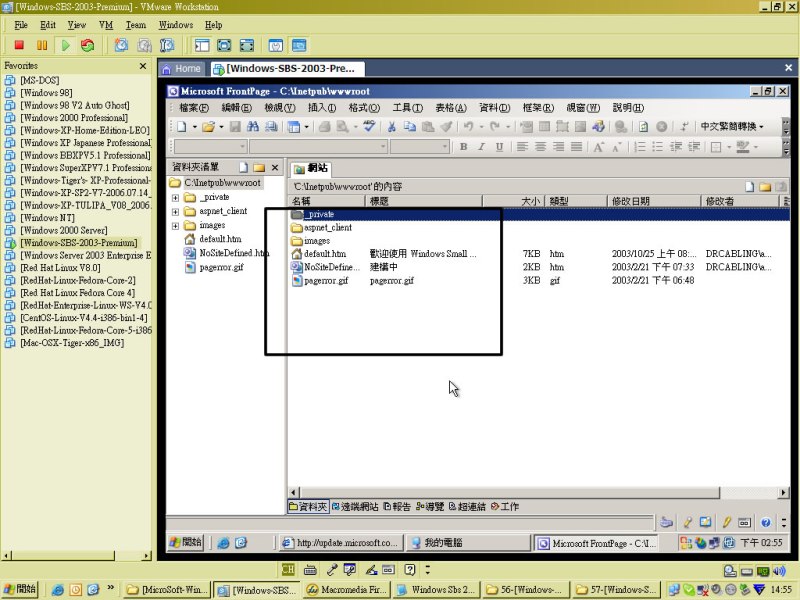
Task: Create new folder in the folder list pane
Action: [x=259, y=167]
